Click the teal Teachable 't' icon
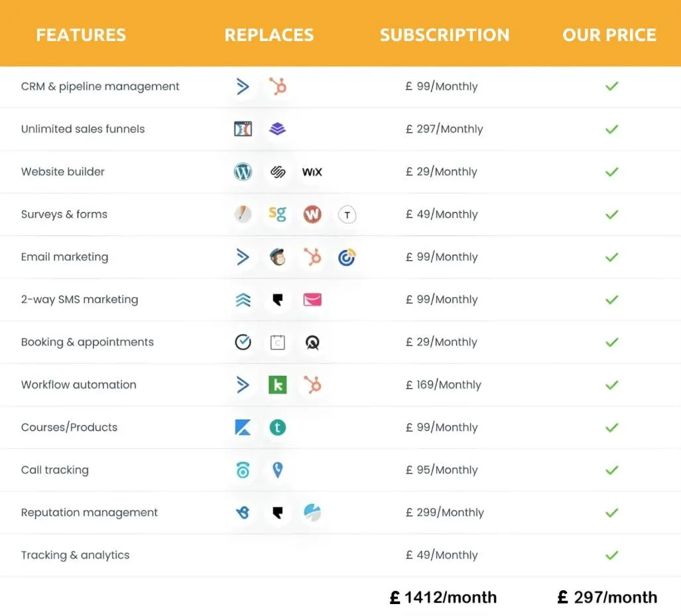 click(278, 427)
